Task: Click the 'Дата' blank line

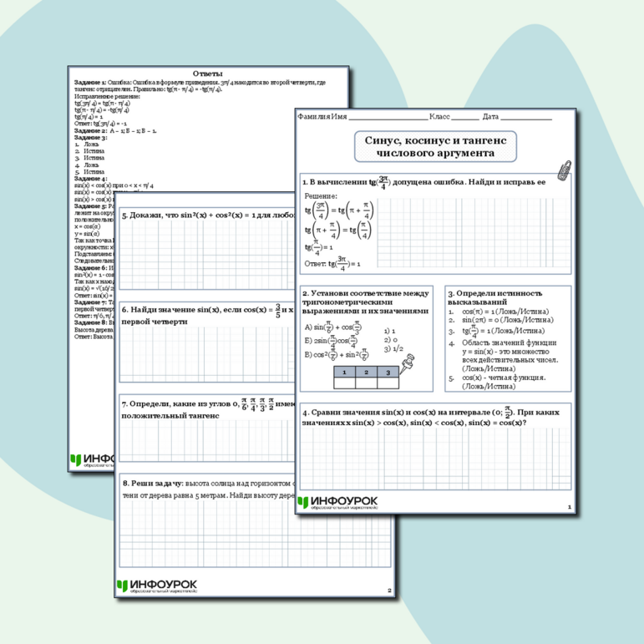Action: click(x=525, y=118)
